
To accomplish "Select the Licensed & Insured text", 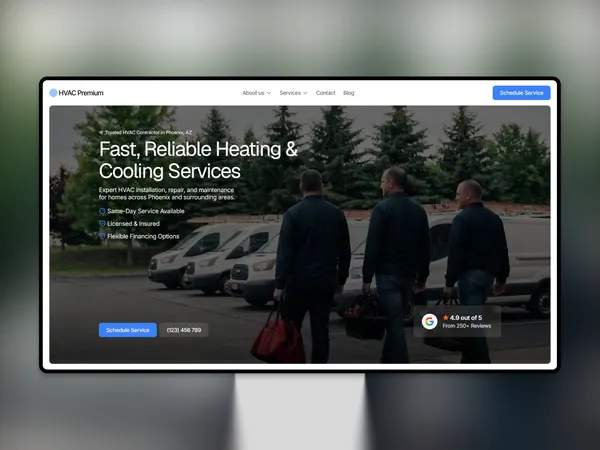I will [x=134, y=224].
